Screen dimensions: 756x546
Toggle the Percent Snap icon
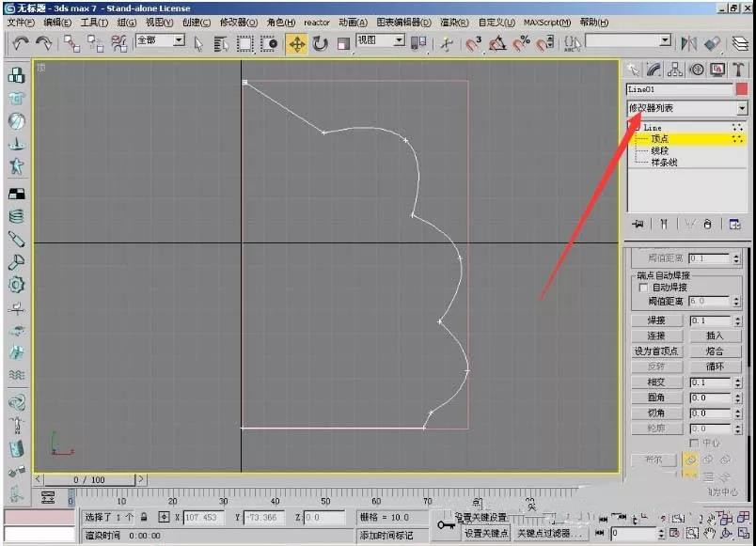point(521,44)
